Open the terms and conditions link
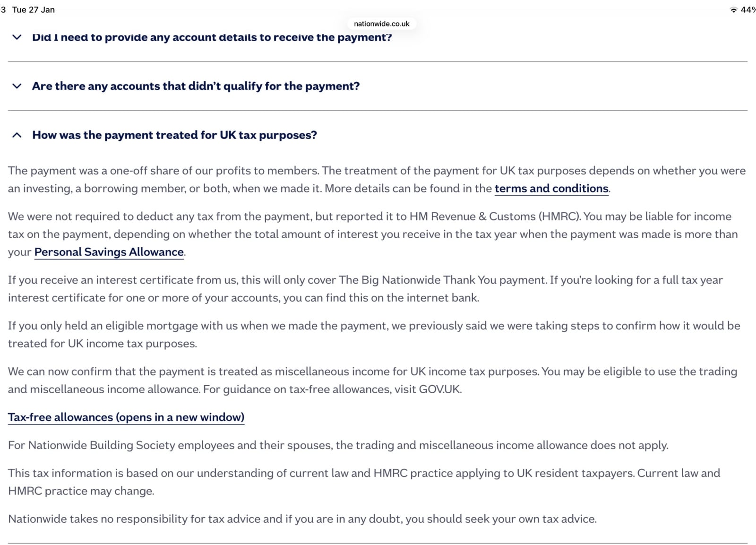The height and width of the screenshot is (545, 756). tap(551, 189)
